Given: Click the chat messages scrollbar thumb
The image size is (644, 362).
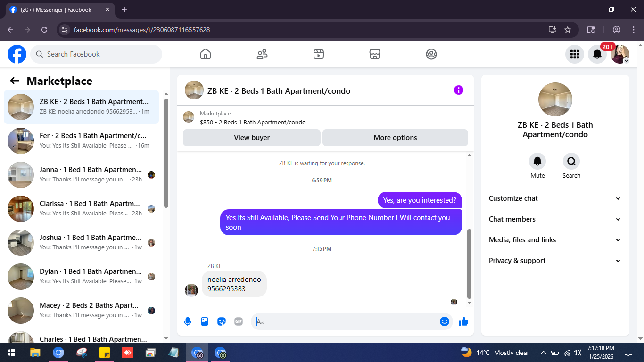Looking at the screenshot, I should point(469,264).
